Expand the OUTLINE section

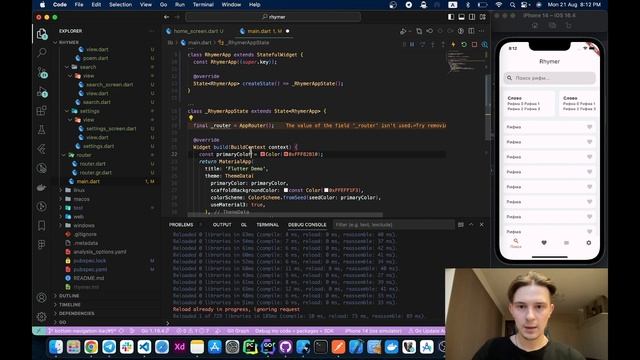[69, 296]
